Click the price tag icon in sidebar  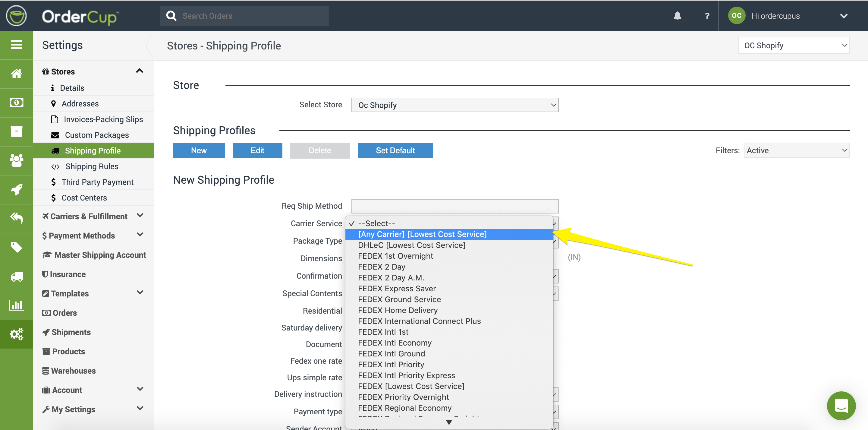(x=16, y=247)
